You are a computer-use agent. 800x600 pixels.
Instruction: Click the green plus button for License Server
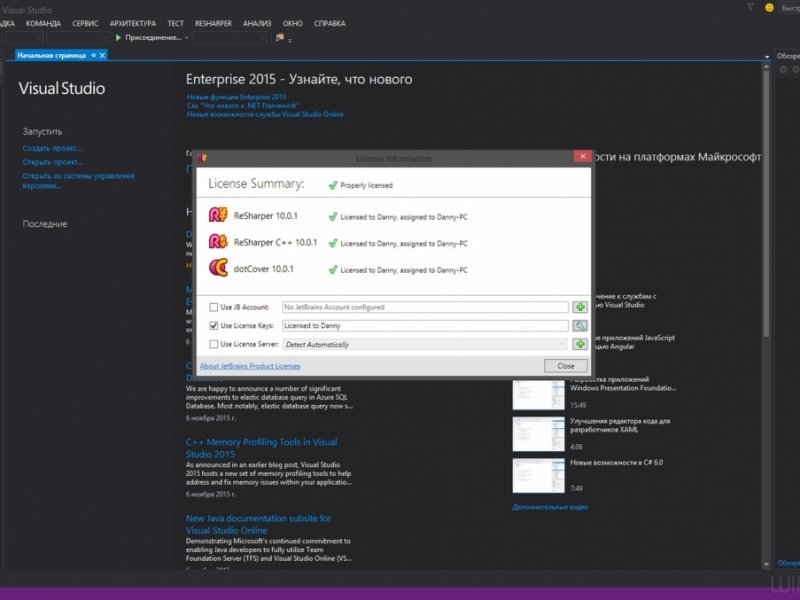point(580,344)
